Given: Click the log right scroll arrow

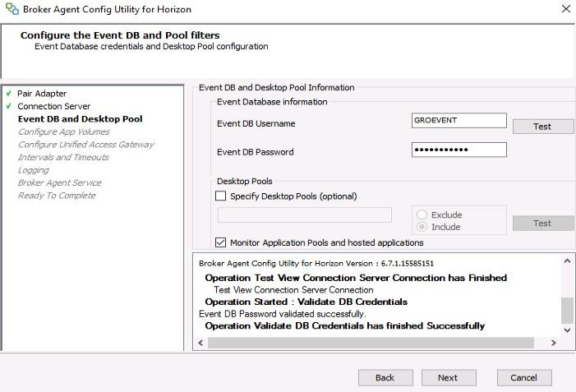Looking at the screenshot, I should point(553,343).
